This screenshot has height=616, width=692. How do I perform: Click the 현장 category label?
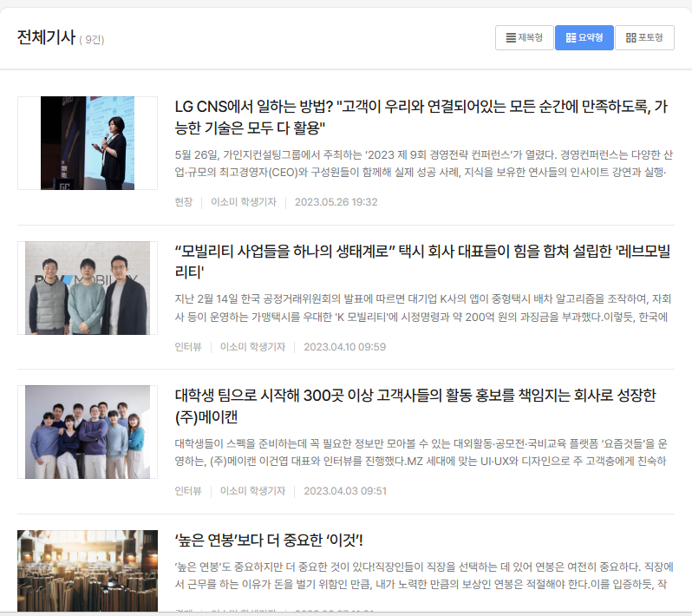point(184,202)
